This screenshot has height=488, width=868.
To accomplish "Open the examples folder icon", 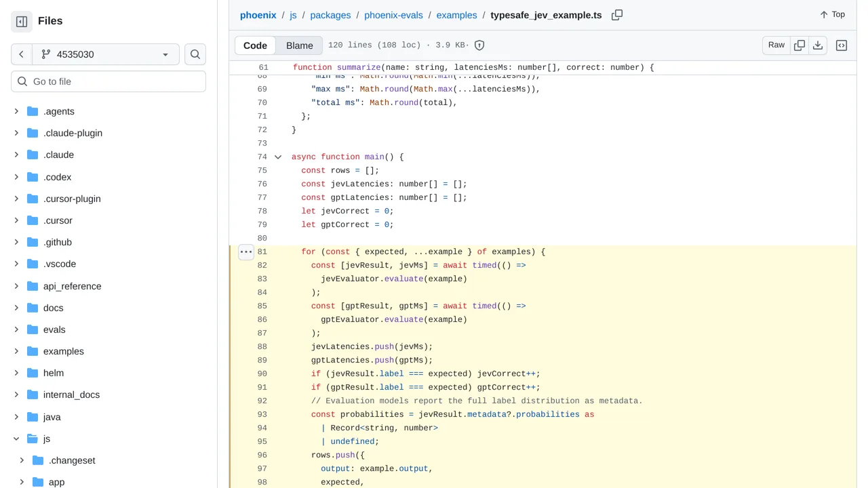I will (33, 351).
